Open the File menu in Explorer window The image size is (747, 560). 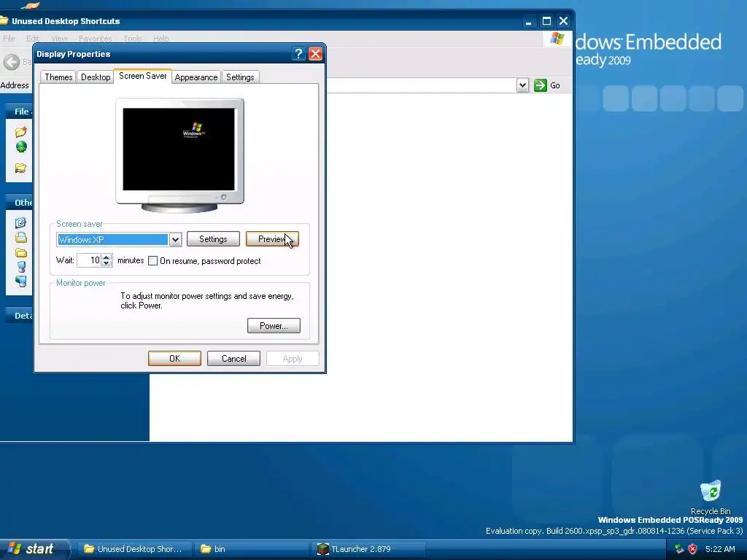[x=9, y=39]
